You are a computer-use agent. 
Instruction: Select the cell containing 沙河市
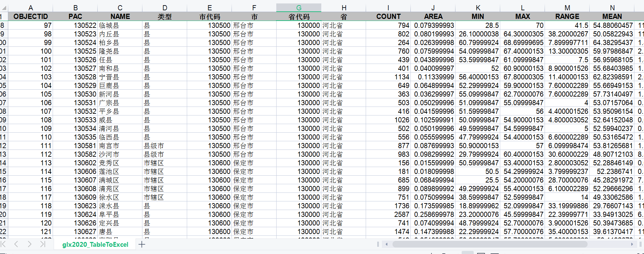click(120, 154)
